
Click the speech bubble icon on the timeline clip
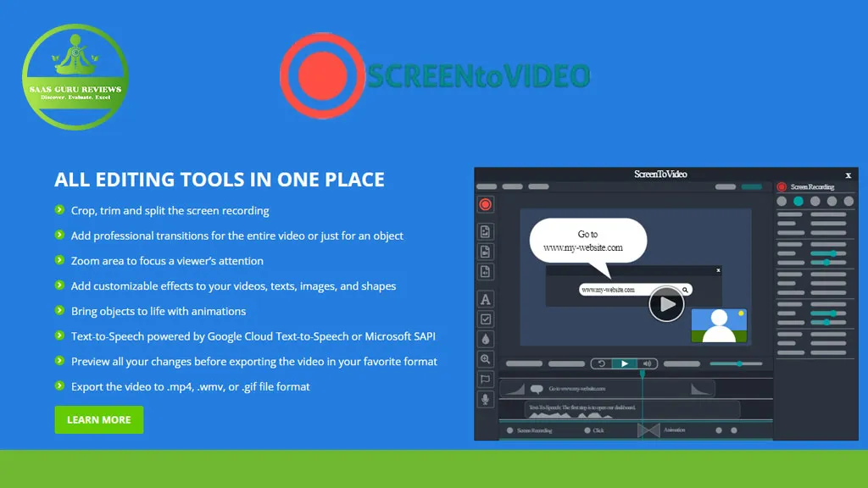tap(537, 389)
